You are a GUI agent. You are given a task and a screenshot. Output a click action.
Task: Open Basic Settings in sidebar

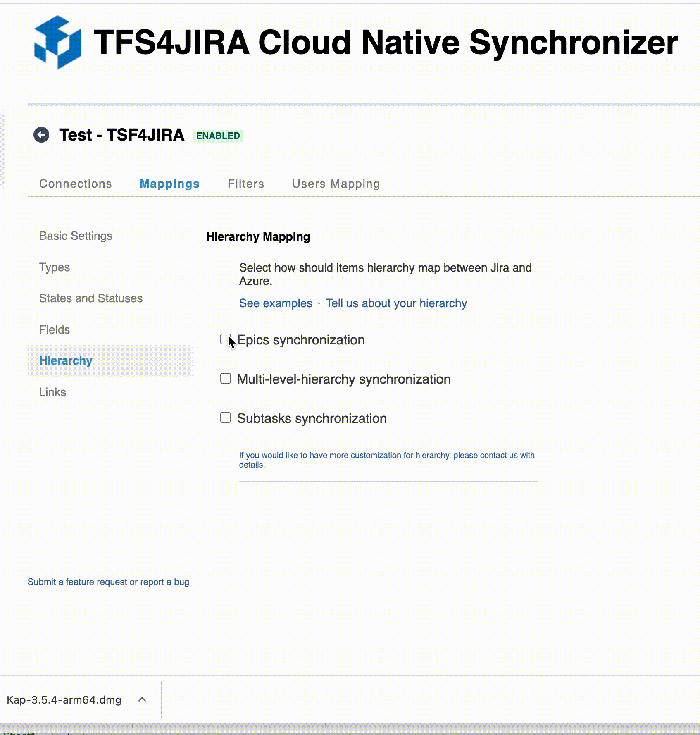(x=76, y=236)
